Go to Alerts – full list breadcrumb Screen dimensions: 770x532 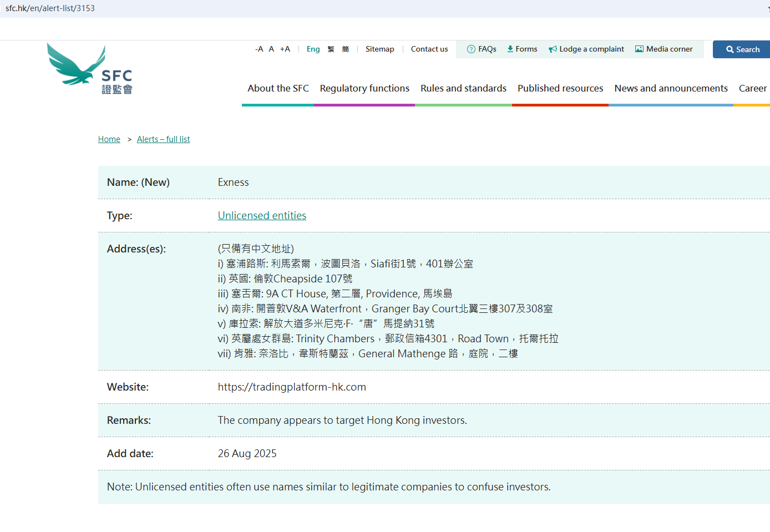pyautogui.click(x=163, y=139)
